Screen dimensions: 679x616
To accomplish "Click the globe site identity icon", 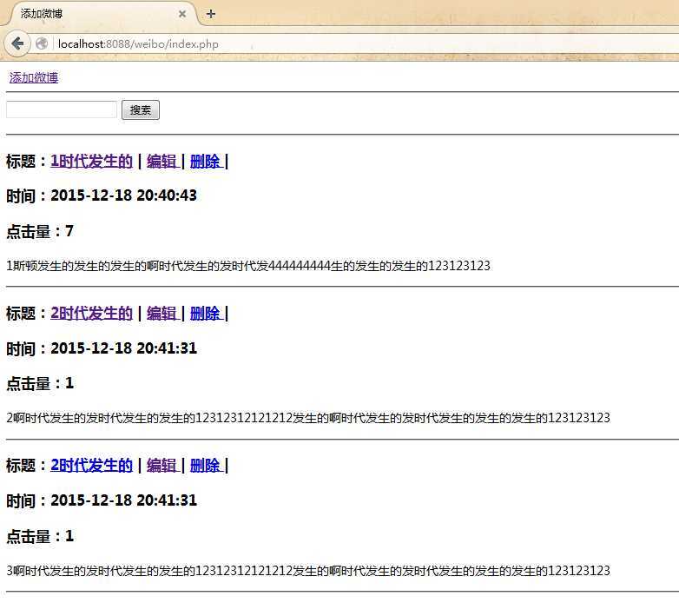I will (x=42, y=43).
